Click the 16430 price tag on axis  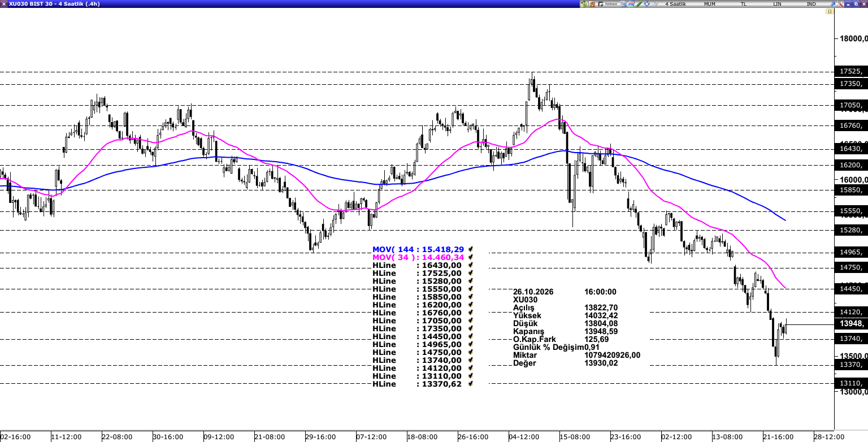coord(851,149)
